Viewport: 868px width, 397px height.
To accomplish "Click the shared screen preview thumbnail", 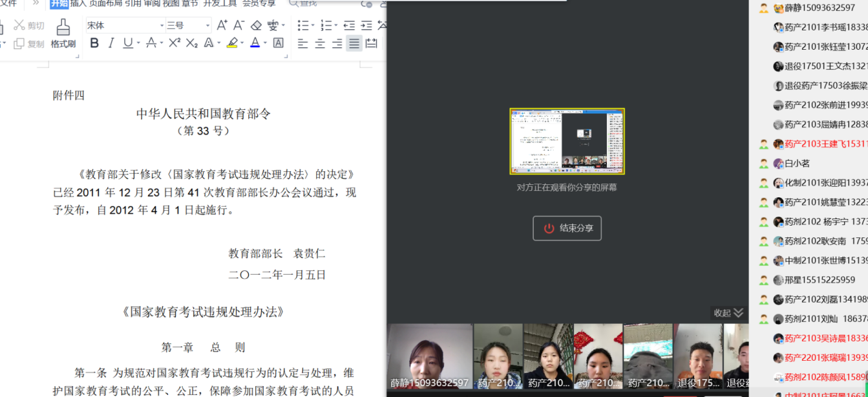I will [x=567, y=141].
